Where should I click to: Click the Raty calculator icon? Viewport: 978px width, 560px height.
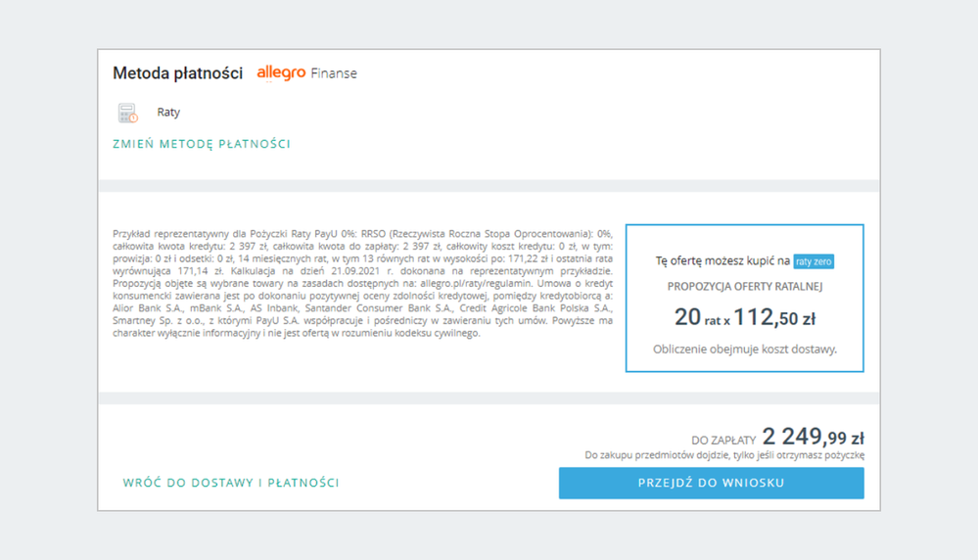[x=127, y=113]
